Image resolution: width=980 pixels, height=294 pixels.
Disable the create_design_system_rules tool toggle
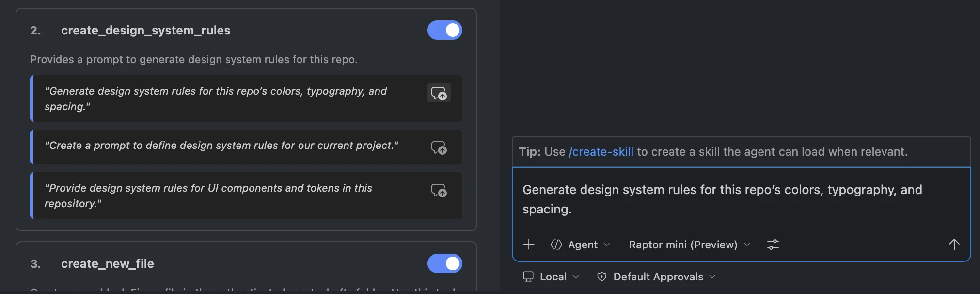pos(444,30)
